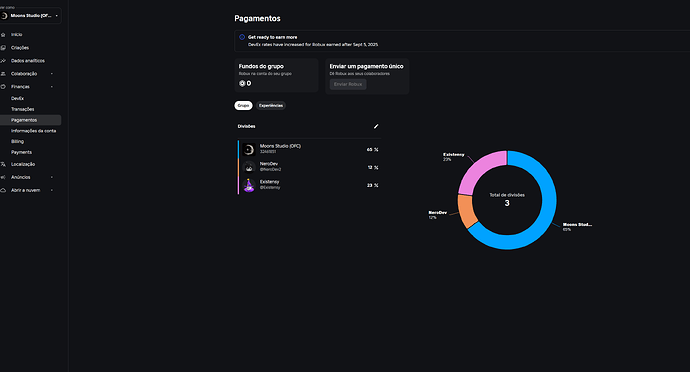Click the pencil edit icon beside Divisões
This screenshot has height=372, width=690.
coord(376,126)
